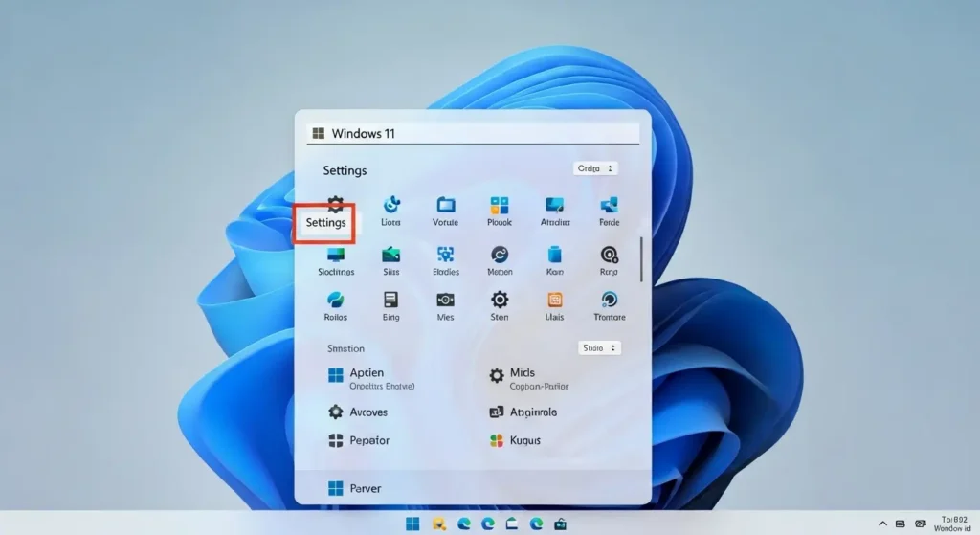The width and height of the screenshot is (980, 535).
Task: Open the Forcle icon
Action: pyautogui.click(x=610, y=205)
